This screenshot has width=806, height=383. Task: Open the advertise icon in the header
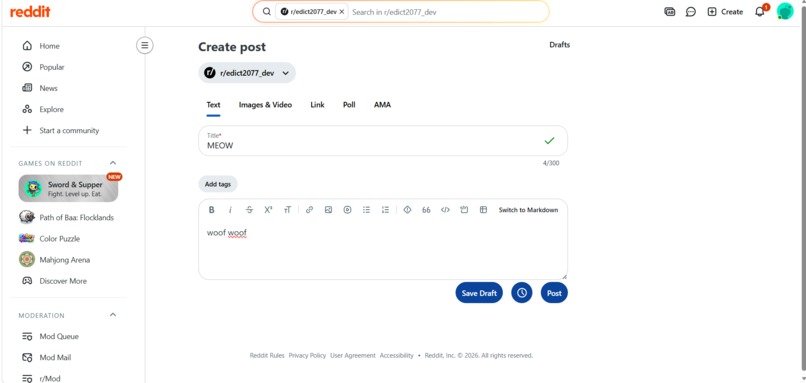point(669,12)
